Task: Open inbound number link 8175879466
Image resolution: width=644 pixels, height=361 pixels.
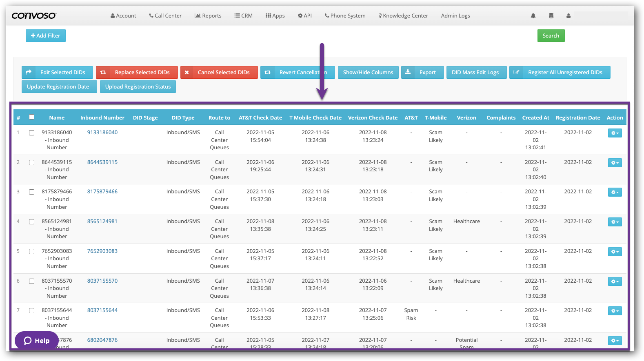Action: (102, 191)
